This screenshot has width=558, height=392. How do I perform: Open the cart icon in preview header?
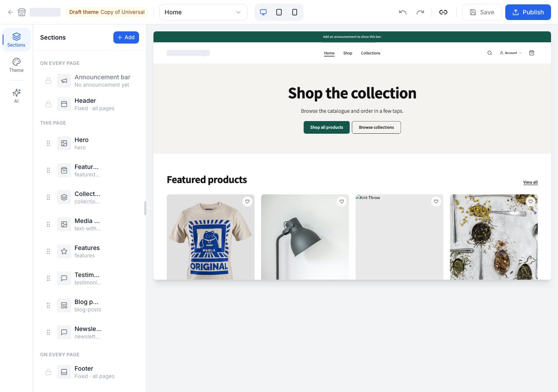[531, 53]
